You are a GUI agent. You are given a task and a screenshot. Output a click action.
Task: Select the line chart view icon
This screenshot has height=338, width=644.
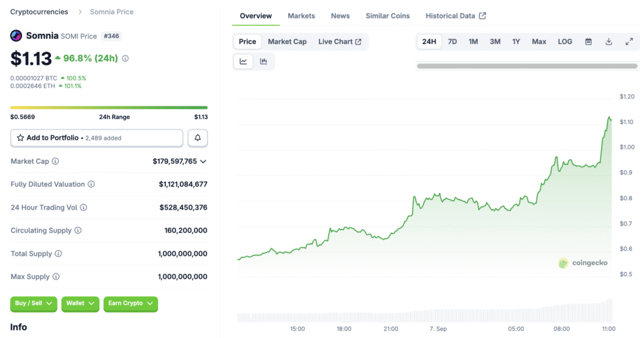click(243, 61)
